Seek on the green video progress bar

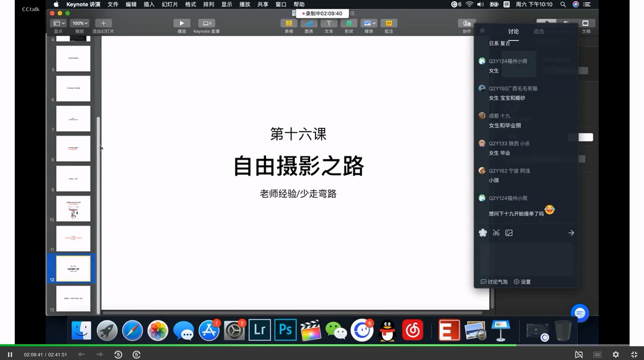tap(258, 345)
